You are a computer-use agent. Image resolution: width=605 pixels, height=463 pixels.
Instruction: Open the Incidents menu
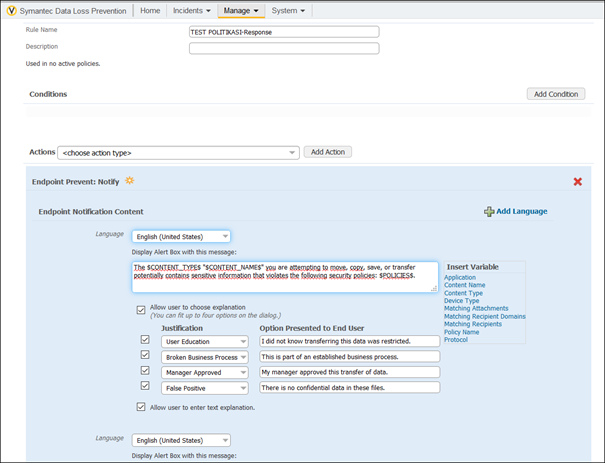tap(191, 11)
